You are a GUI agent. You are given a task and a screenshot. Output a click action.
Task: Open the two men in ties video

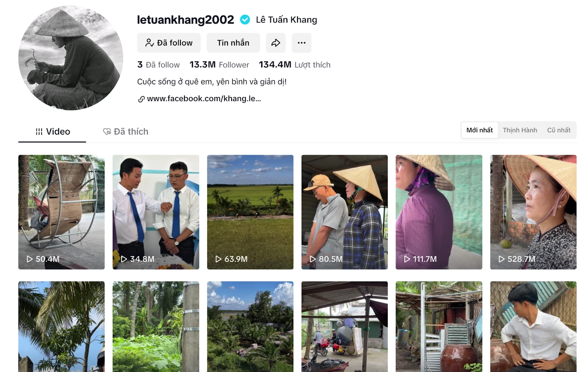click(156, 212)
